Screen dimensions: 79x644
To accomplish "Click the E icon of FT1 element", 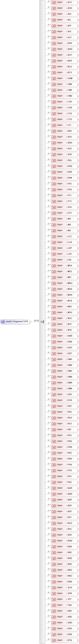I will tap(54, 196).
